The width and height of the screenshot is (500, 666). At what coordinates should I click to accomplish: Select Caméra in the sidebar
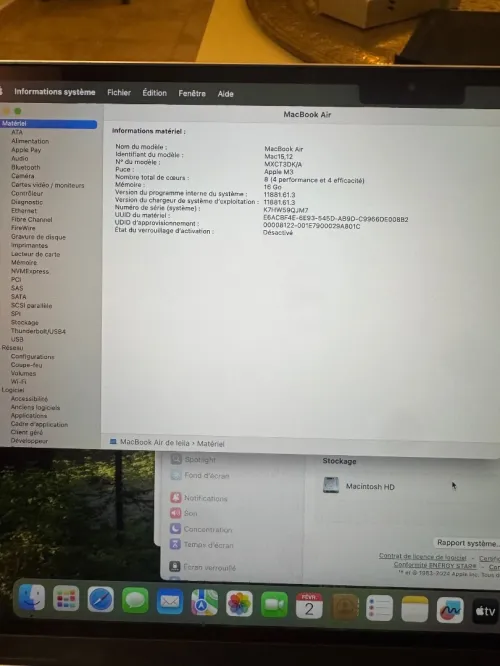click(x=23, y=176)
